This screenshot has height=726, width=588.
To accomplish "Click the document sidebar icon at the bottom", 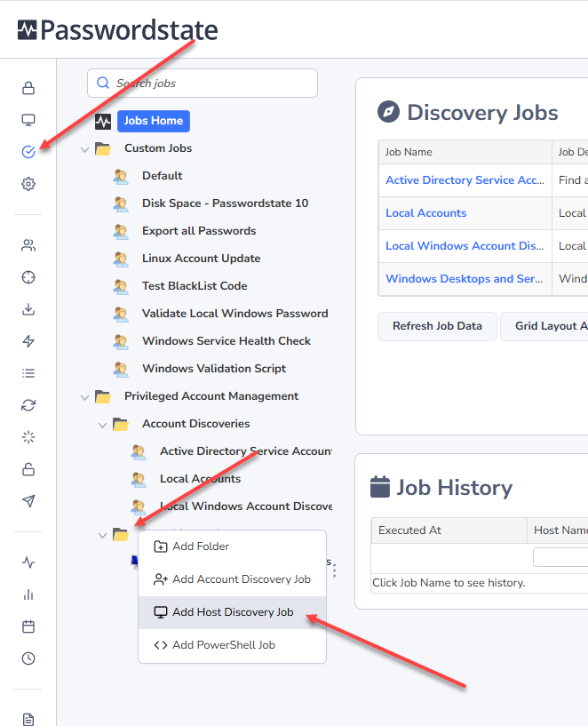I will (28, 719).
